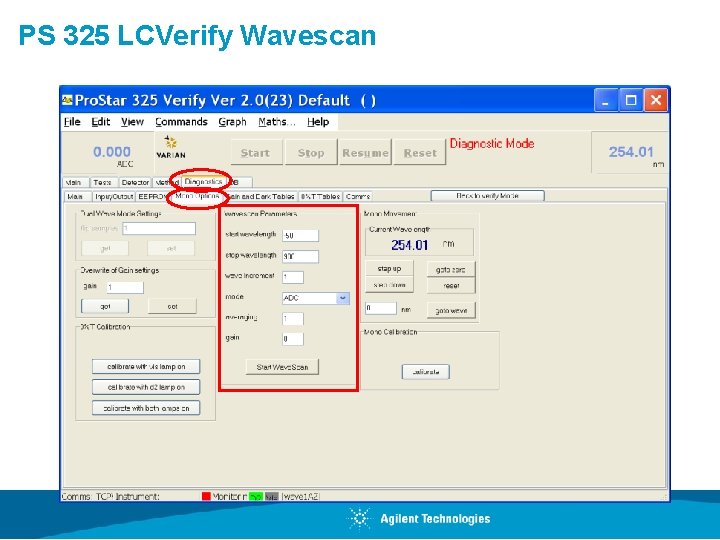The height and width of the screenshot is (540, 720).
Task: Click calibrate with d2 lamp on
Action: click(x=146, y=387)
